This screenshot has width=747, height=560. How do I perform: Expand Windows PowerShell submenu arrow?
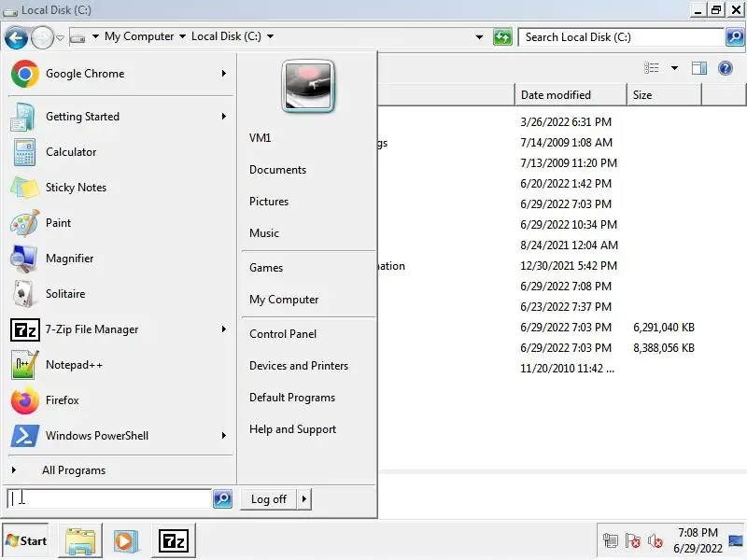click(x=224, y=435)
